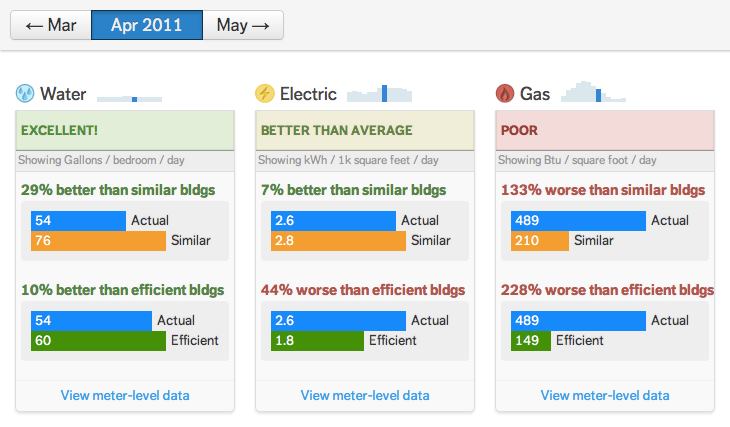
Task: Click the Electric histogram sparkline
Action: [379, 93]
